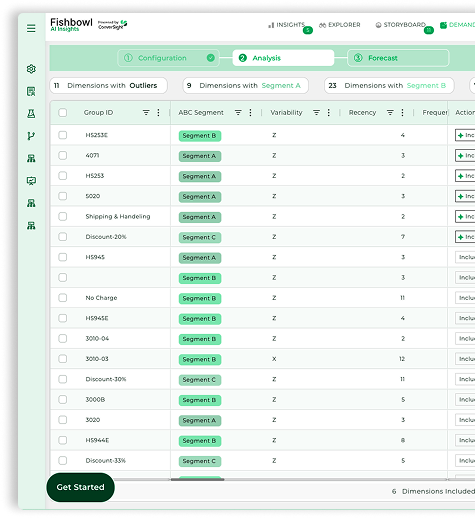
Task: Click the Fishbowl AI Insights logo
Action: click(x=71, y=25)
